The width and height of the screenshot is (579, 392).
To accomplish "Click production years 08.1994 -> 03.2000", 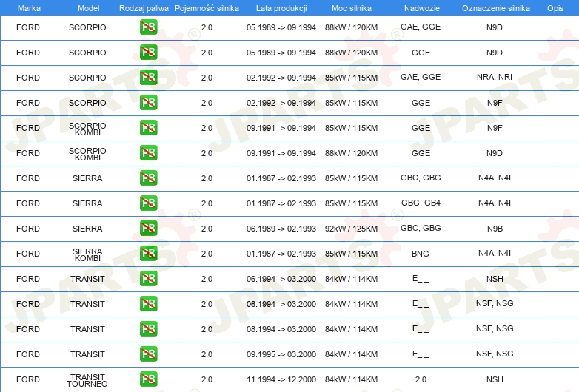I will (281, 329).
